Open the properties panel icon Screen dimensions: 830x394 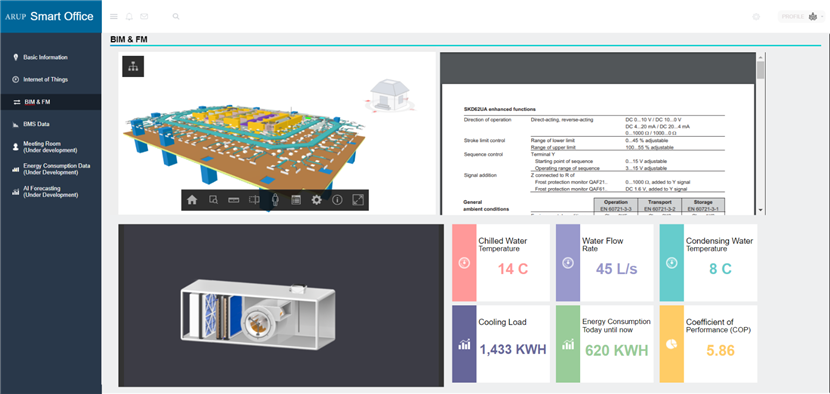click(296, 200)
